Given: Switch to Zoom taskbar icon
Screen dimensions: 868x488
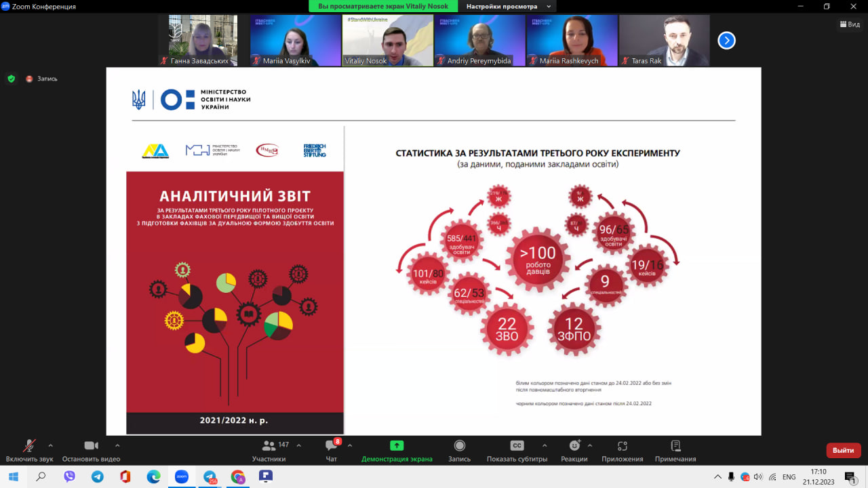Looking at the screenshot, I should (181, 476).
